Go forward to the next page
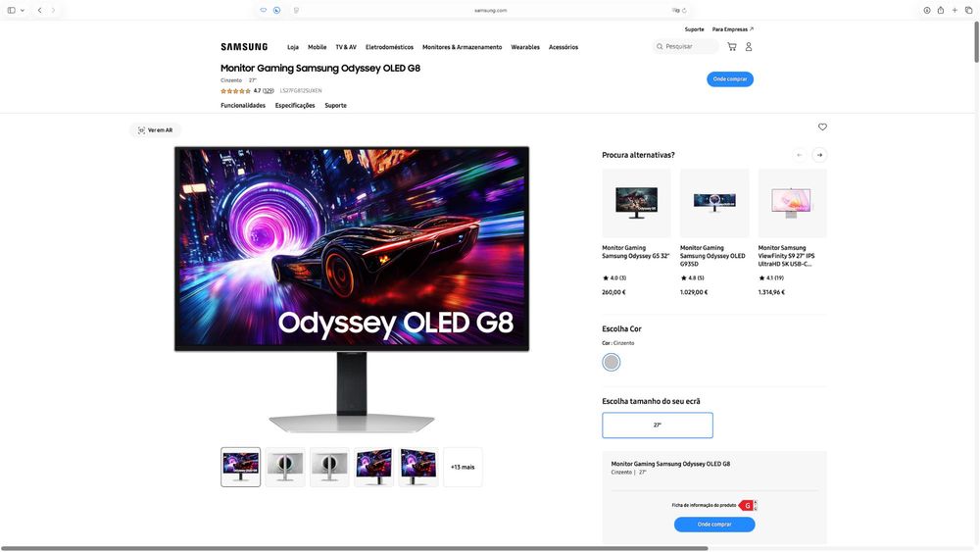This screenshot has width=980, height=552. point(53,10)
